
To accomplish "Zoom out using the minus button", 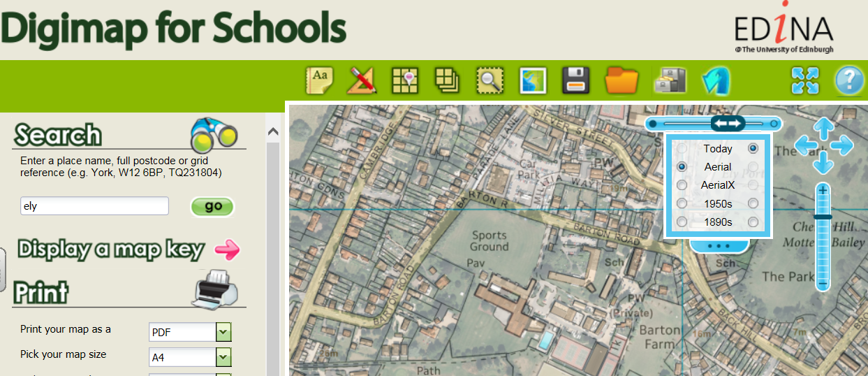I will 823,284.
